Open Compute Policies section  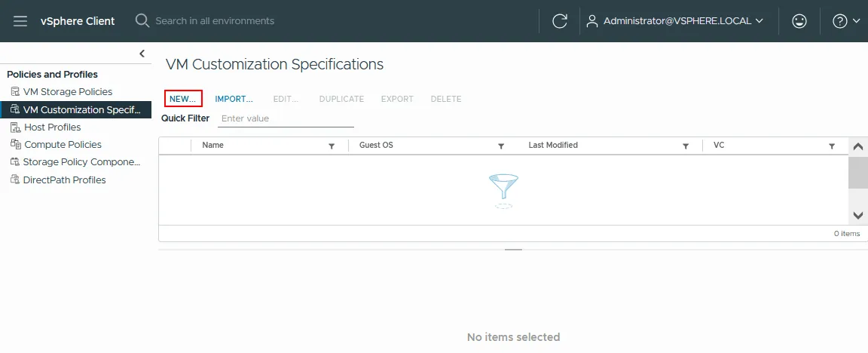point(63,144)
